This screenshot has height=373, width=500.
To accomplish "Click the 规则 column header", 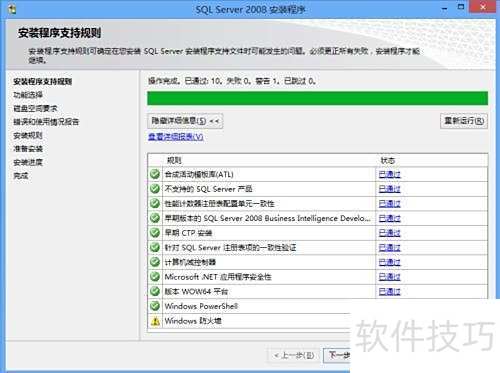I will point(174,160).
